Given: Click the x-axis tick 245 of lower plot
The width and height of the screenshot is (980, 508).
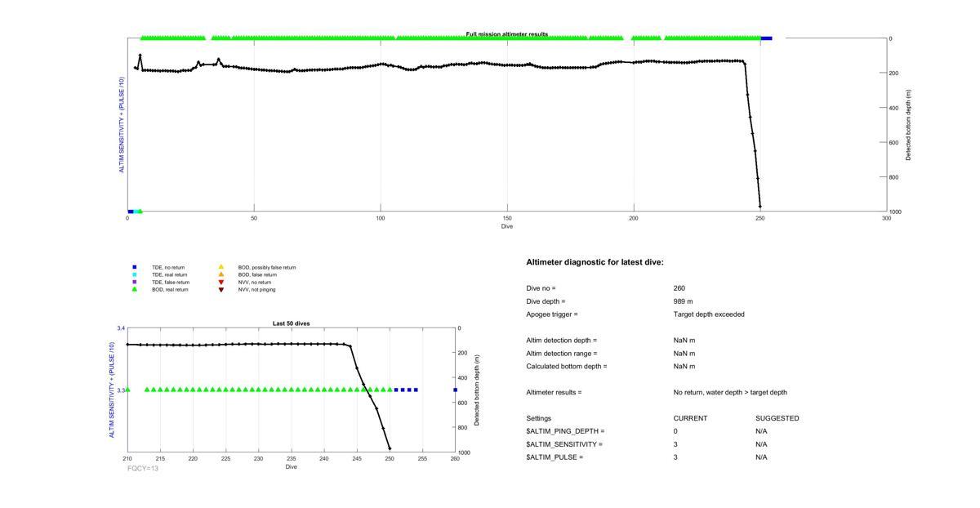Looking at the screenshot, I should (357, 459).
